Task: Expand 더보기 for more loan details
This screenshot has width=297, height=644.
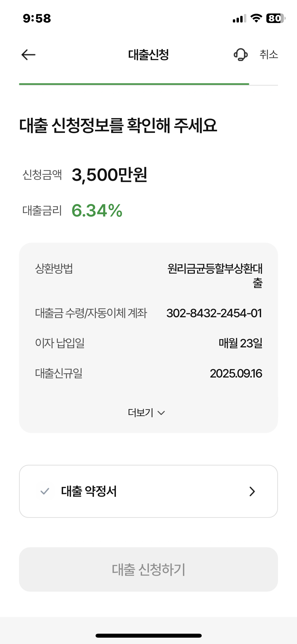Action: click(x=141, y=413)
